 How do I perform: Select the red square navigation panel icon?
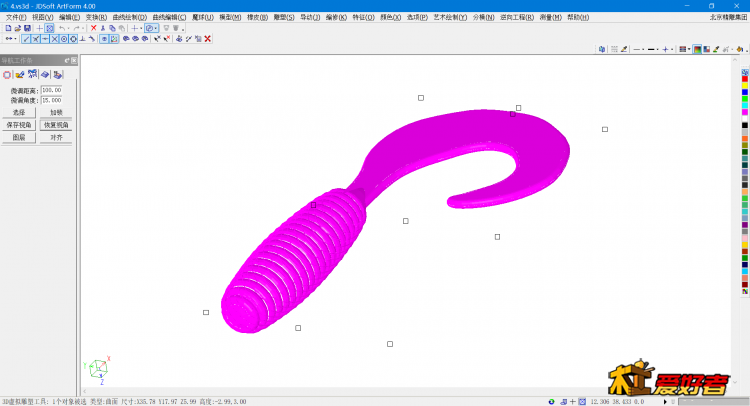(7, 74)
